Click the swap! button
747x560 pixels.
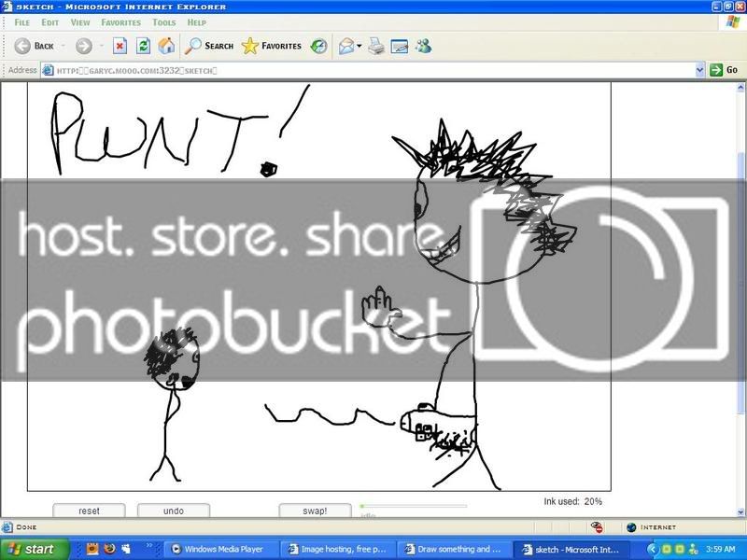click(x=315, y=511)
